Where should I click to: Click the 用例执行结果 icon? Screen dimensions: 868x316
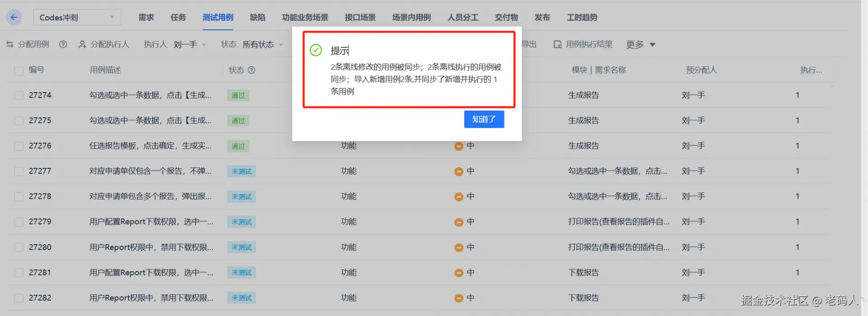click(x=558, y=44)
